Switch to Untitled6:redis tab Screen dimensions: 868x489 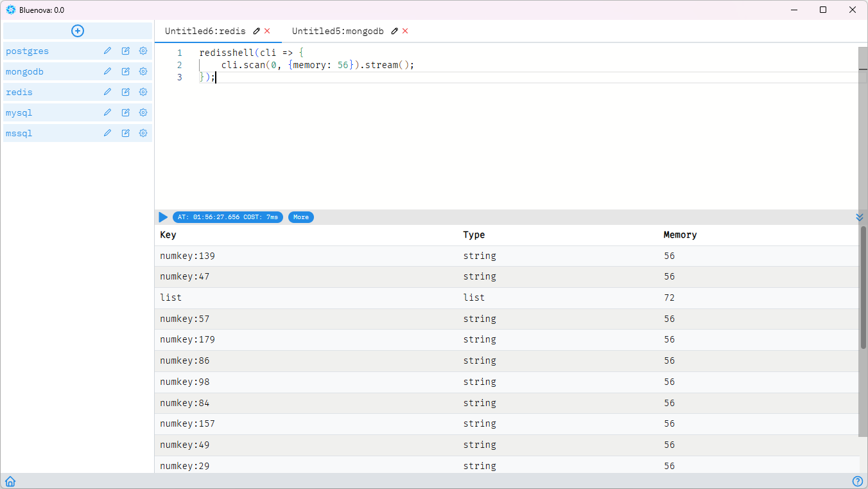pyautogui.click(x=205, y=31)
